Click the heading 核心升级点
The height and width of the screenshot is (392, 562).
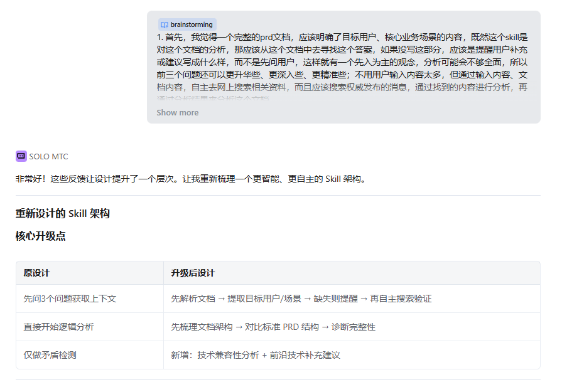pos(40,236)
